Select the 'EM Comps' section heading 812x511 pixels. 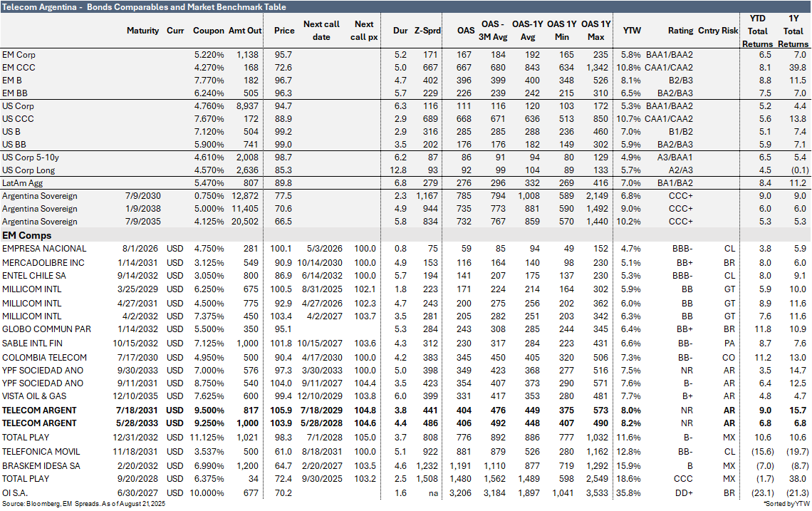[26, 236]
